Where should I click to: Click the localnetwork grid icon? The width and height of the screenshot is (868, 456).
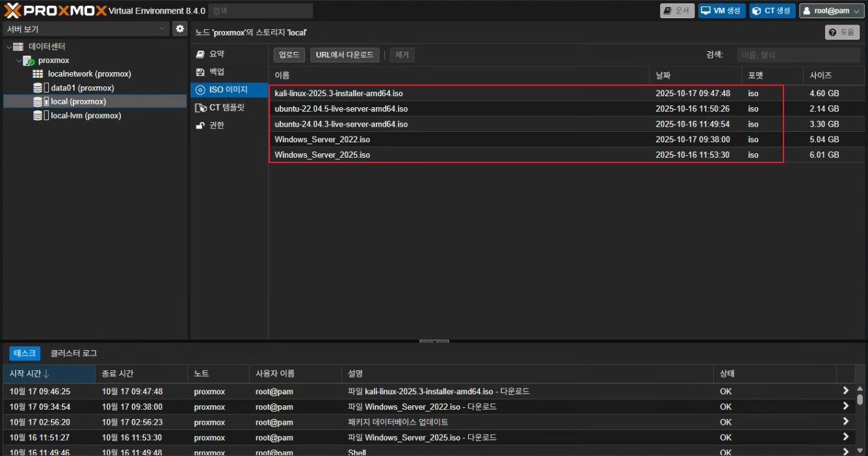(x=38, y=74)
